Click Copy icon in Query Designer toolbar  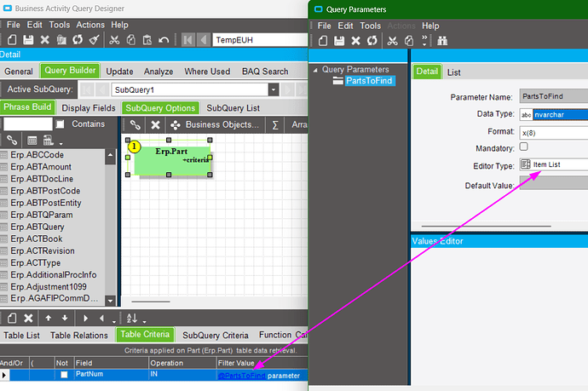click(131, 40)
